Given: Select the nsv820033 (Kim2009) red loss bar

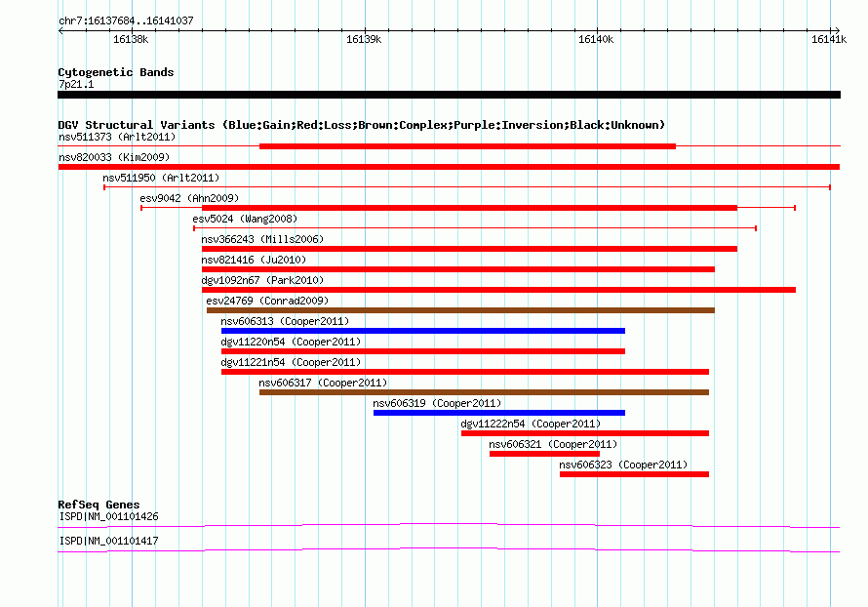Looking at the screenshot, I should coord(449,167).
